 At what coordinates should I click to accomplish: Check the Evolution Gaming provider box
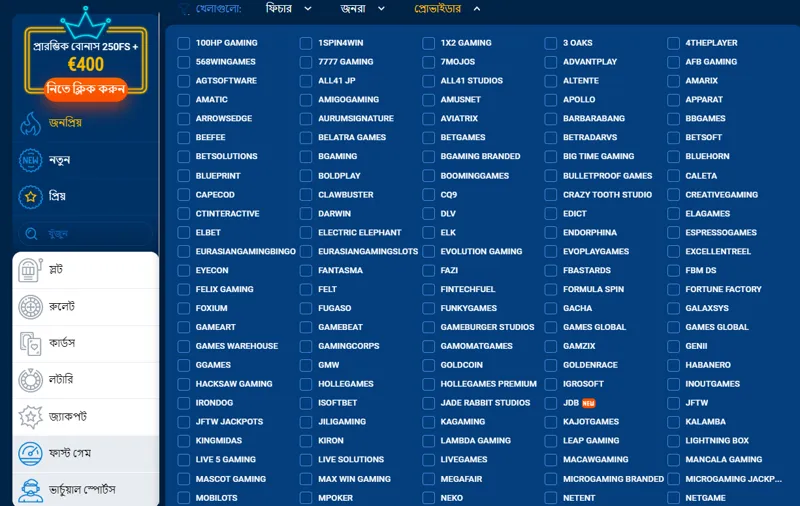click(x=429, y=252)
